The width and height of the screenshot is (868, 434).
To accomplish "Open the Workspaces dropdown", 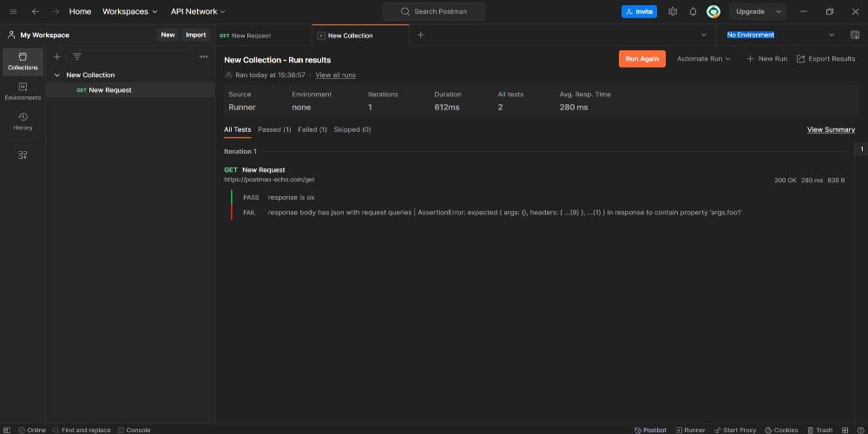I will click(130, 11).
